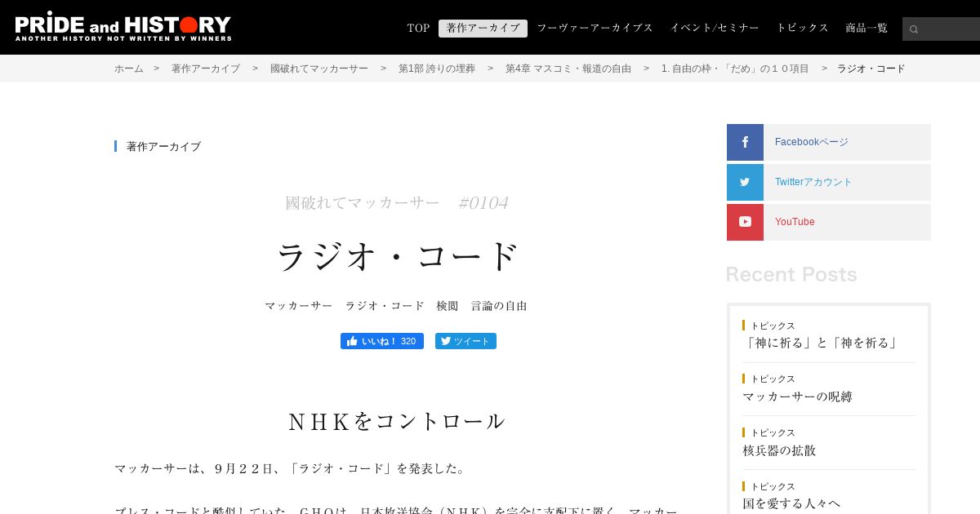Click トピックス label above 核兵器の拡散

pyautogui.click(x=773, y=432)
